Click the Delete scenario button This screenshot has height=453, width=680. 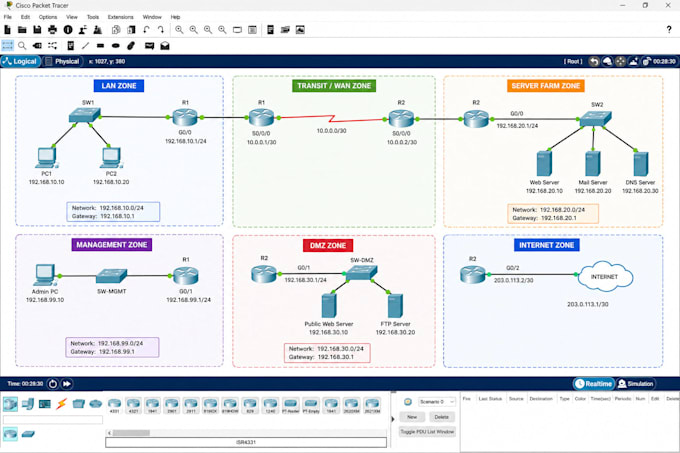pos(441,417)
